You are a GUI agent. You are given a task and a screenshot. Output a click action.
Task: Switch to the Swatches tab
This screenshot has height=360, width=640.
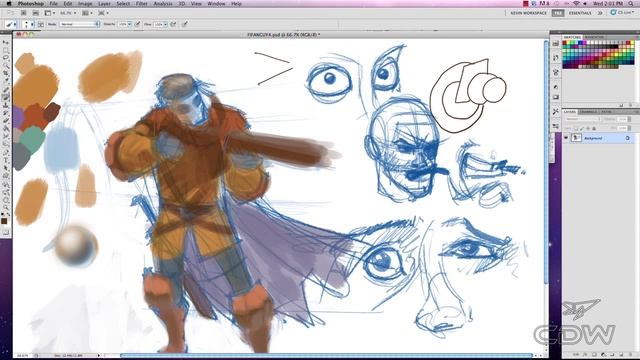pos(572,37)
